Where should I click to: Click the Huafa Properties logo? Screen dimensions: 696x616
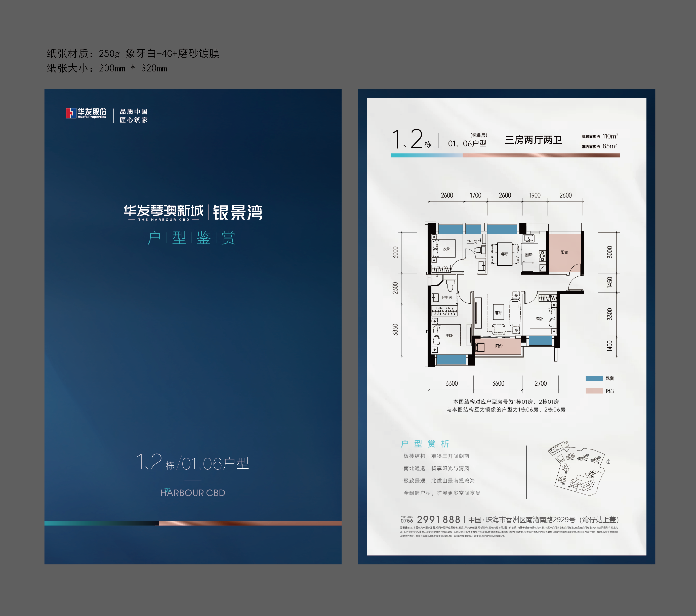pos(86,113)
